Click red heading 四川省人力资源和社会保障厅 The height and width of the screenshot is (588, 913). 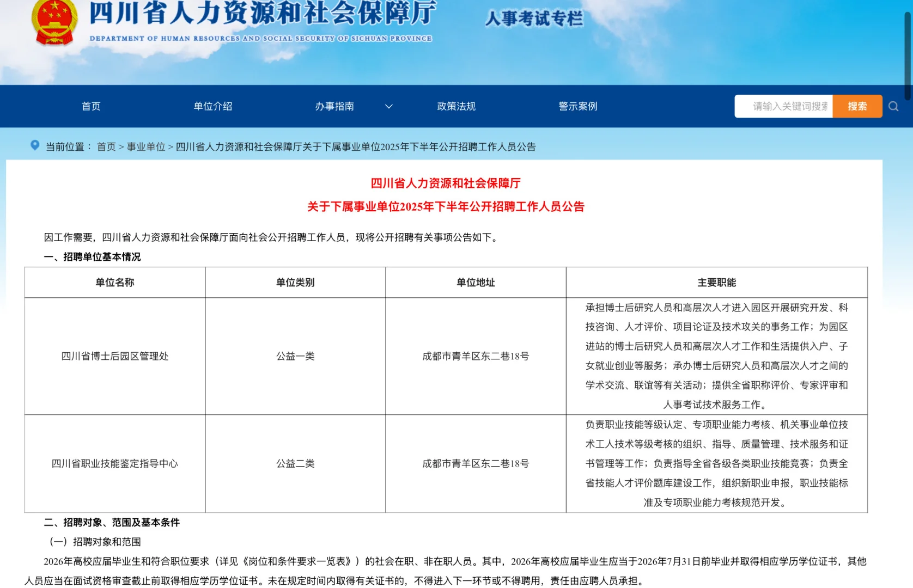click(446, 183)
